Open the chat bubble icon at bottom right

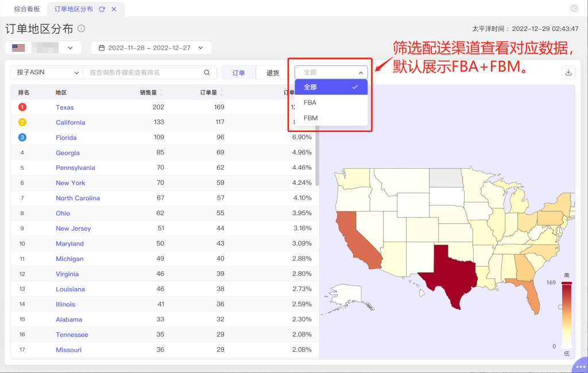tap(580, 366)
